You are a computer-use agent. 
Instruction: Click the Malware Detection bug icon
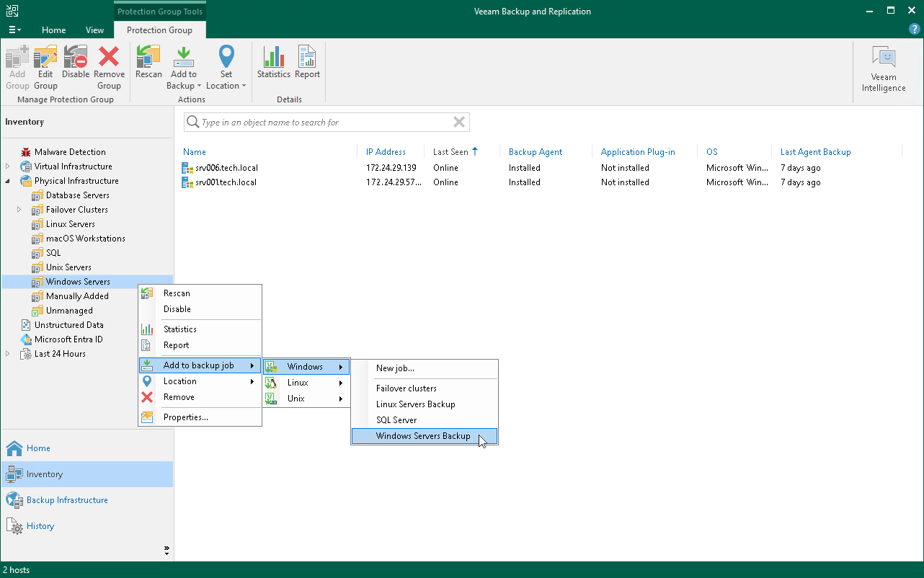coord(26,152)
